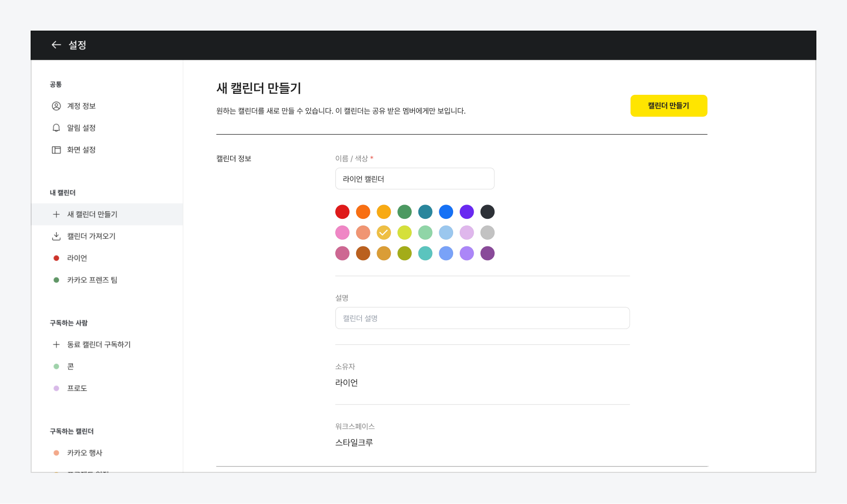Select the bright blue color swatch
The height and width of the screenshot is (504, 847).
click(x=446, y=212)
